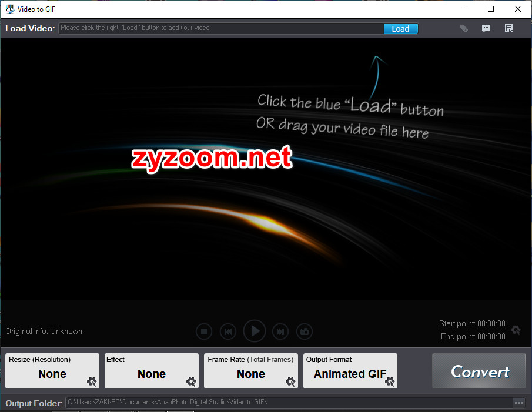
Task: Open the Output Format Animated GIF panel
Action: point(350,371)
